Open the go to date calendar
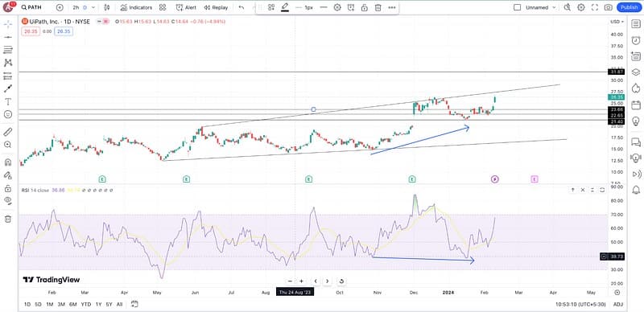Image resolution: width=644 pixels, height=312 pixels. pos(134,304)
